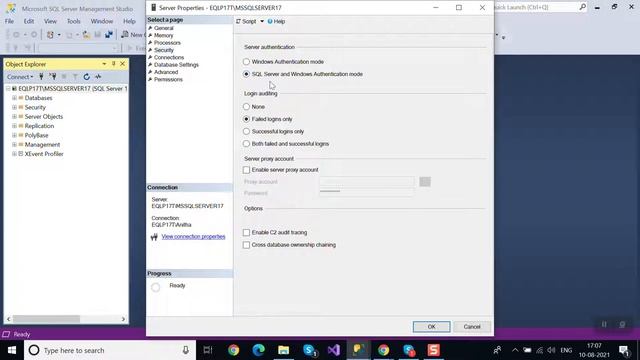Select Failed logins only option

pos(246,119)
